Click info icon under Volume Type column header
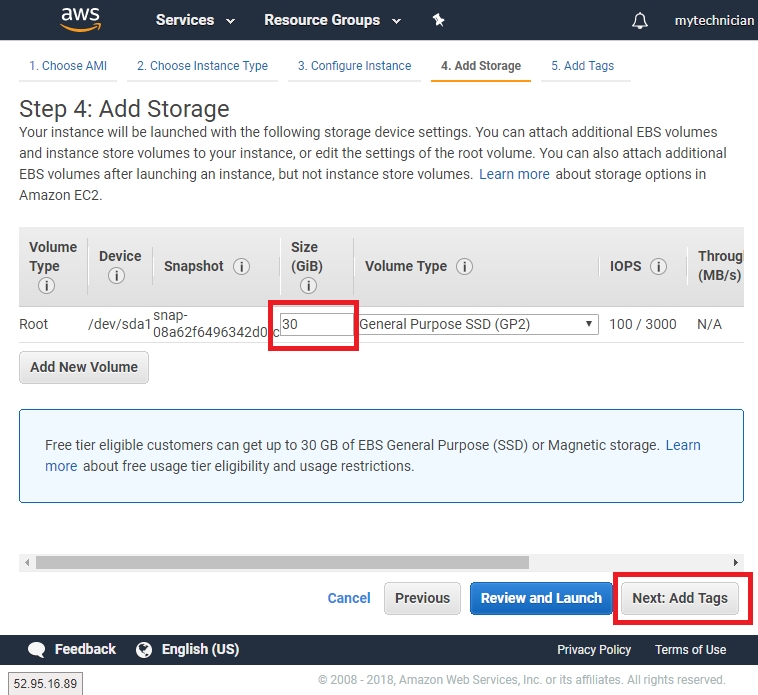This screenshot has width=758, height=695. [46, 286]
